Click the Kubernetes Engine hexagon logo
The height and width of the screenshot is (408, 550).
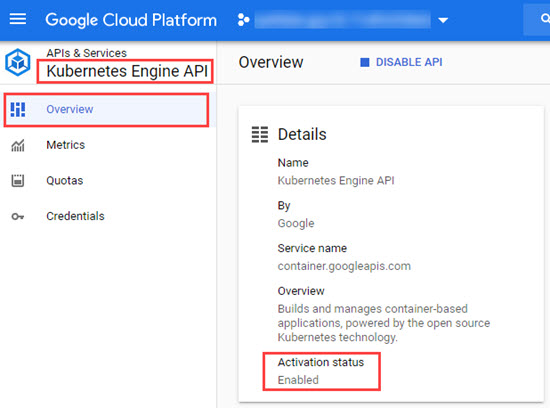click(x=18, y=63)
